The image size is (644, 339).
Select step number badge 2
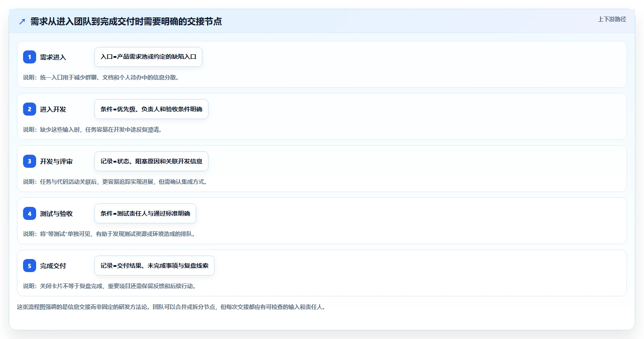tap(30, 109)
